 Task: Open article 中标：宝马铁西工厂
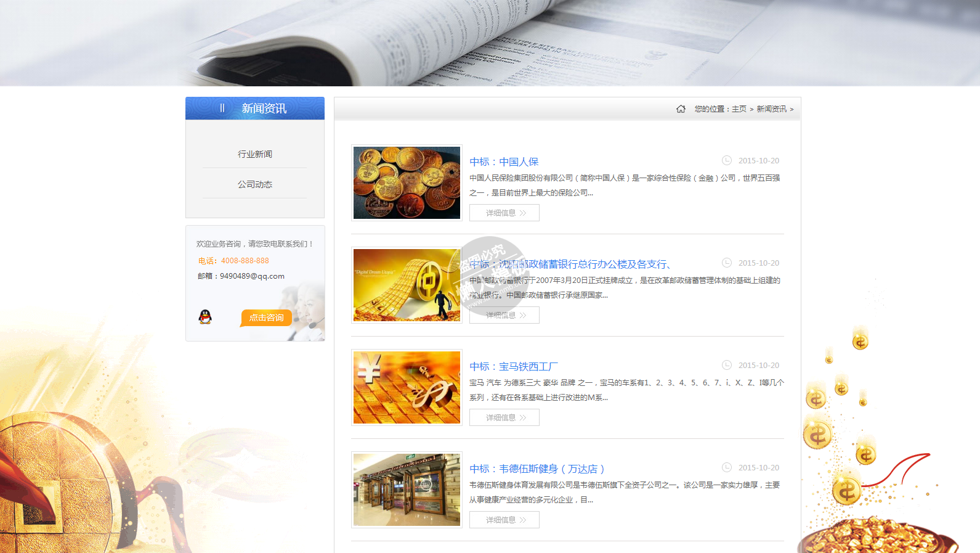514,366
